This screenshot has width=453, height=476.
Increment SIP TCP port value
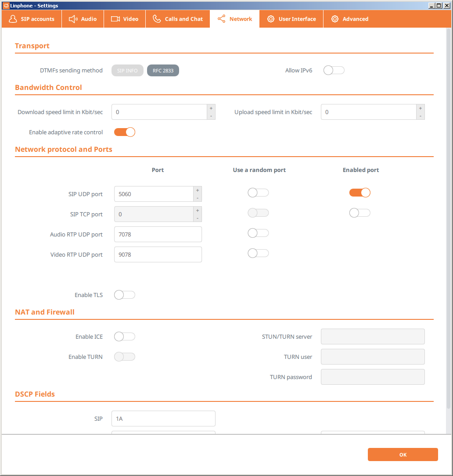pos(198,211)
